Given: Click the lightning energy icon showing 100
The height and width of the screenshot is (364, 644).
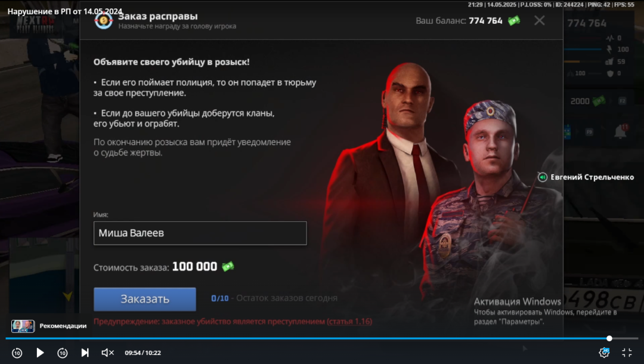Looking at the screenshot, I should [609, 50].
